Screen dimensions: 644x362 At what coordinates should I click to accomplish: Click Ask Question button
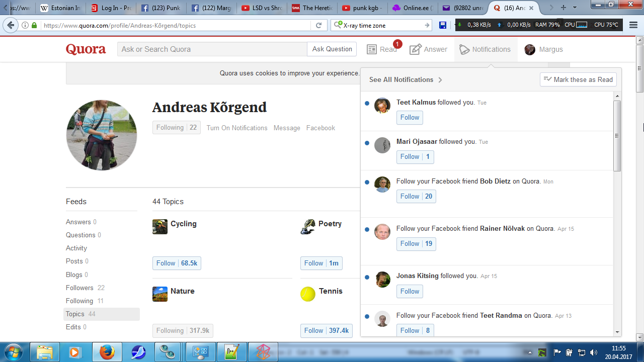[332, 49]
